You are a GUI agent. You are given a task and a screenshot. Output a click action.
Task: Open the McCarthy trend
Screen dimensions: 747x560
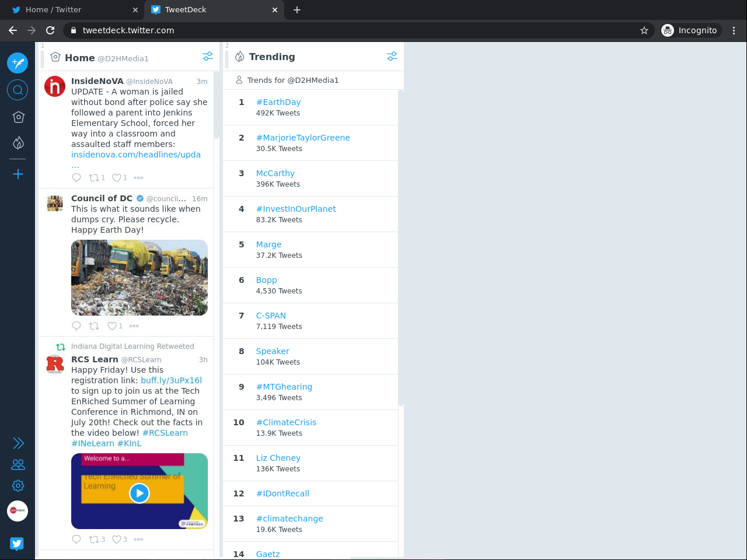tap(275, 173)
